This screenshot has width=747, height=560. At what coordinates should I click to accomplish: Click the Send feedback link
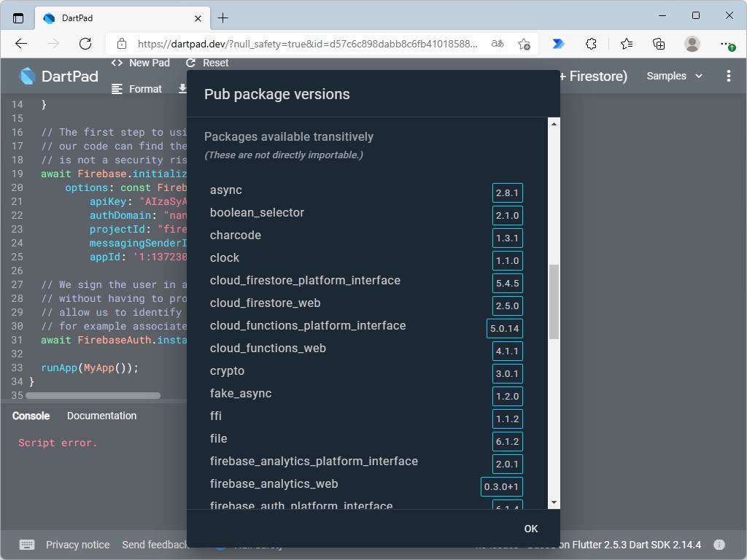point(155,545)
